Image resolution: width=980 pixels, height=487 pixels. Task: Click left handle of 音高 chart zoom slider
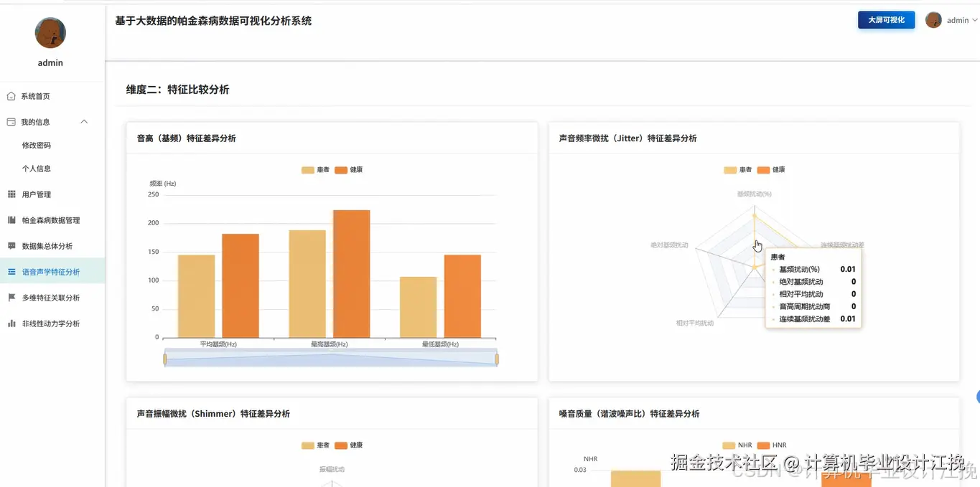coord(165,359)
